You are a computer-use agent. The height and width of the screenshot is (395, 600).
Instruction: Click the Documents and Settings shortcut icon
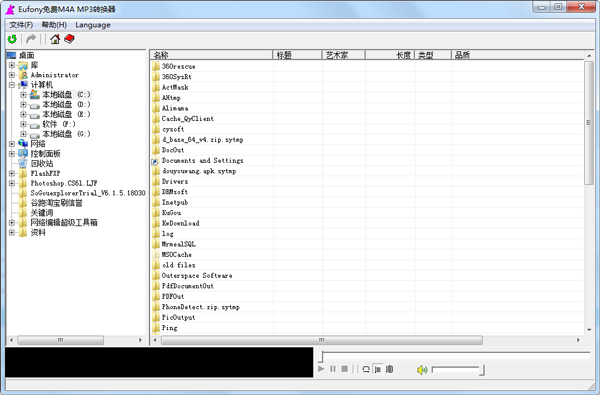(155, 161)
